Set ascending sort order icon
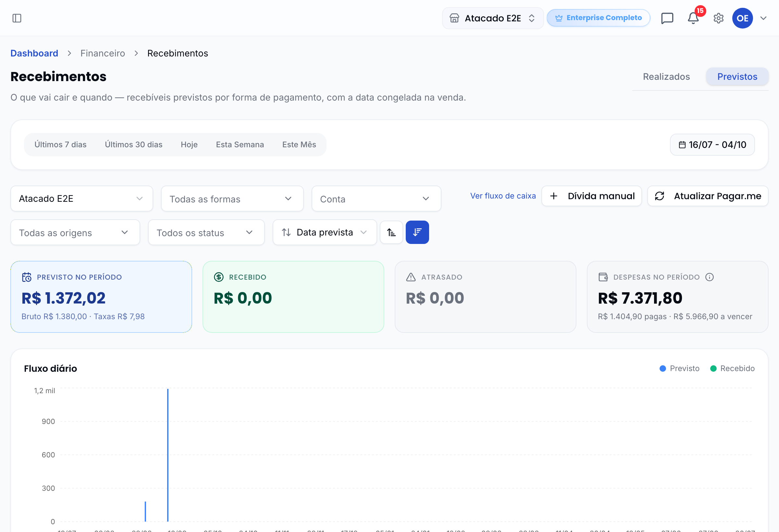This screenshot has height=532, width=779. point(391,232)
